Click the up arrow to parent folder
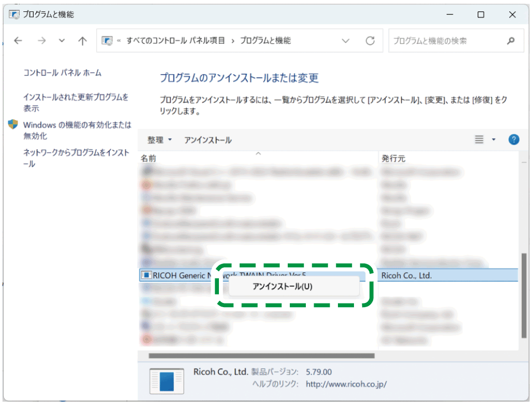 82,40
